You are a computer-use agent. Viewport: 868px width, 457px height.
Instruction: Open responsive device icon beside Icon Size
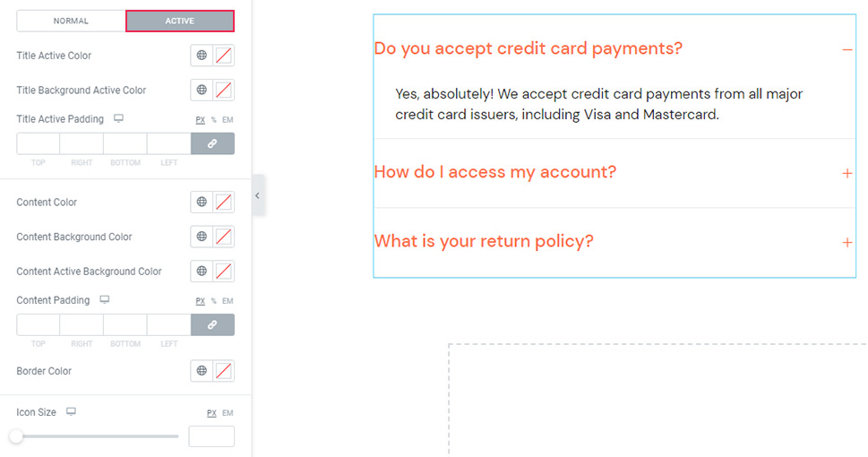pos(71,411)
